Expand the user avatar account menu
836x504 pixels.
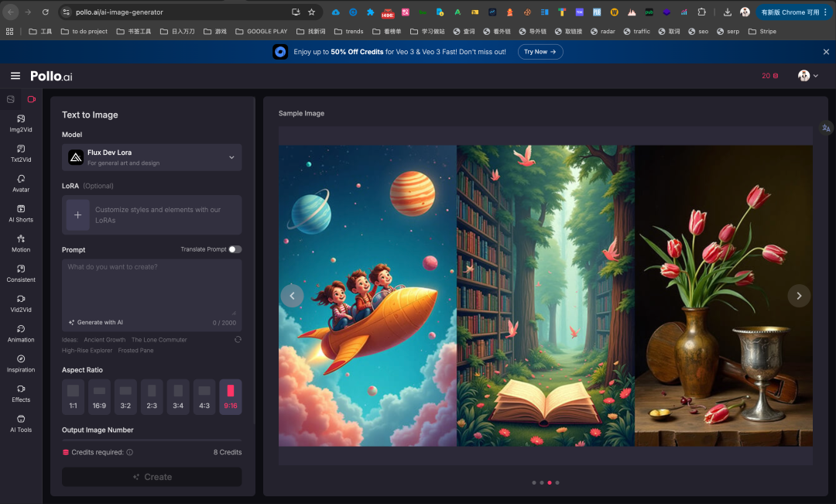click(x=808, y=76)
